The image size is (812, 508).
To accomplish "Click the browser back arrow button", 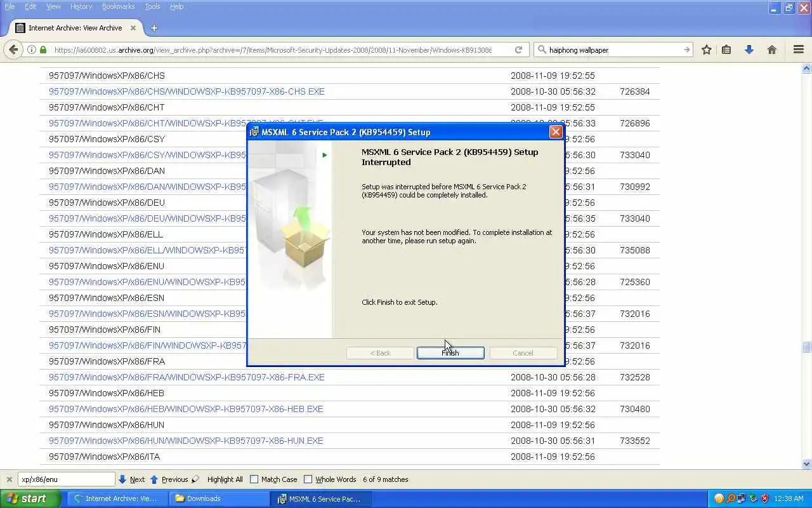I will (13, 50).
